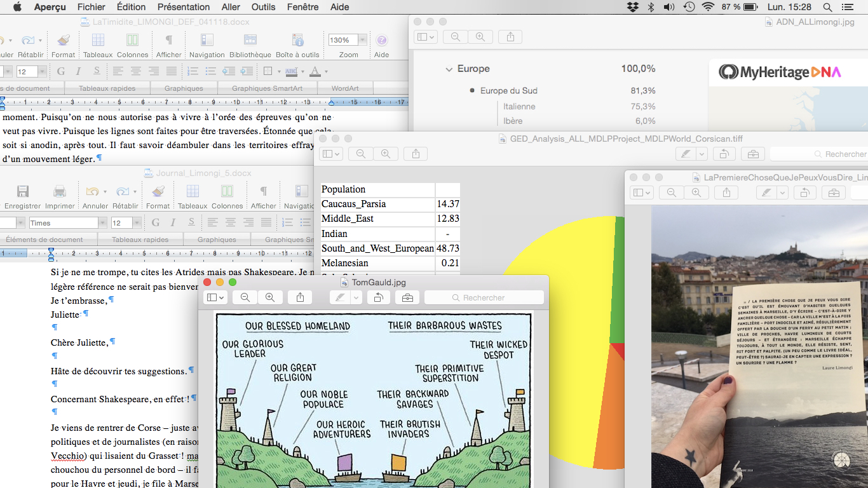Open the 130% zoom dropdown

(362, 40)
